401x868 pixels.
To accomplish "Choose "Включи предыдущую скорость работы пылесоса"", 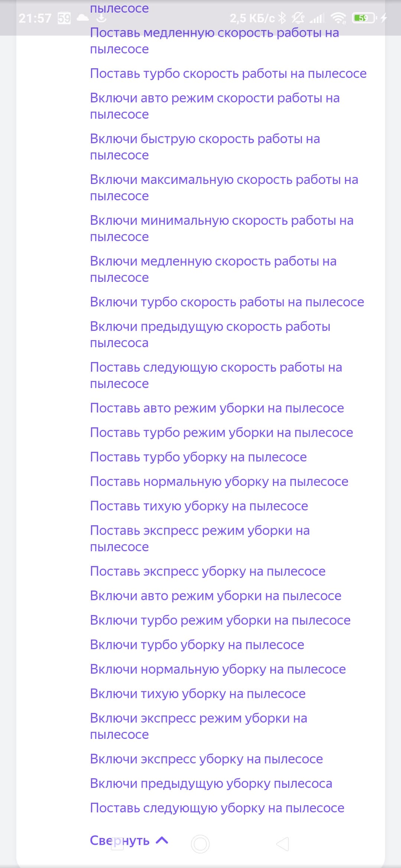I will 210,334.
